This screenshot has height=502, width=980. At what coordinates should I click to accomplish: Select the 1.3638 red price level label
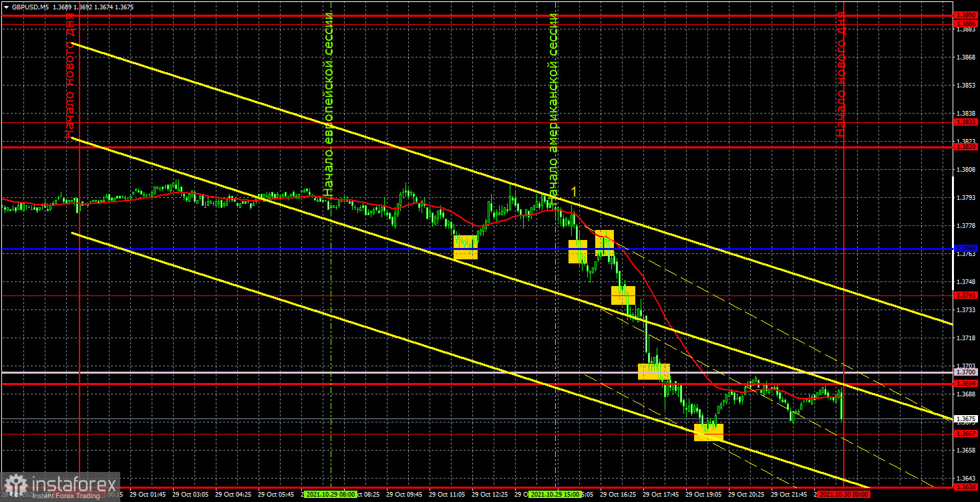(966, 488)
